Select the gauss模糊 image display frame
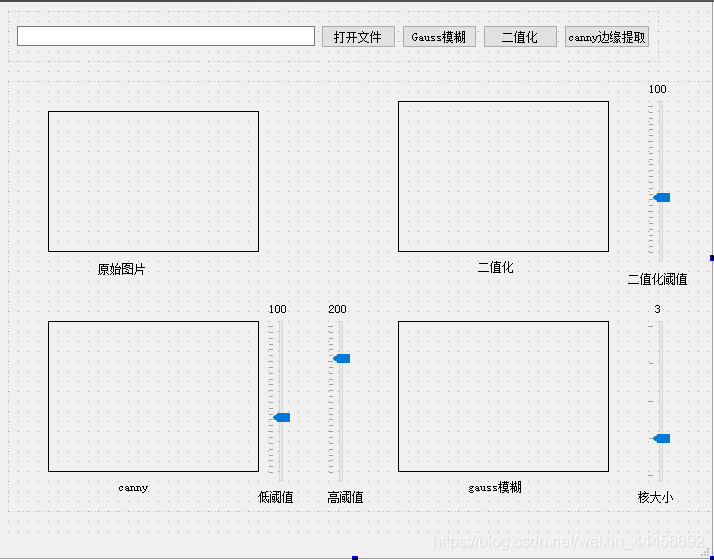This screenshot has height=560, width=714. point(503,396)
